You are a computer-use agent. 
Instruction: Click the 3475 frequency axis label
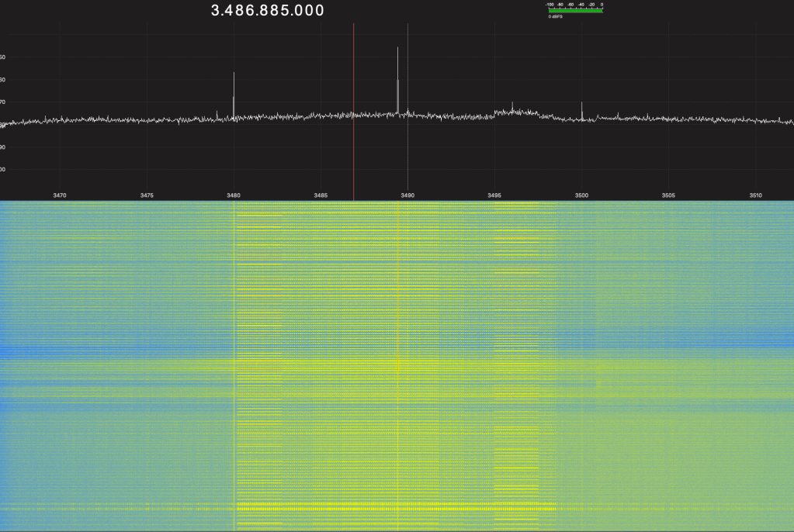147,195
